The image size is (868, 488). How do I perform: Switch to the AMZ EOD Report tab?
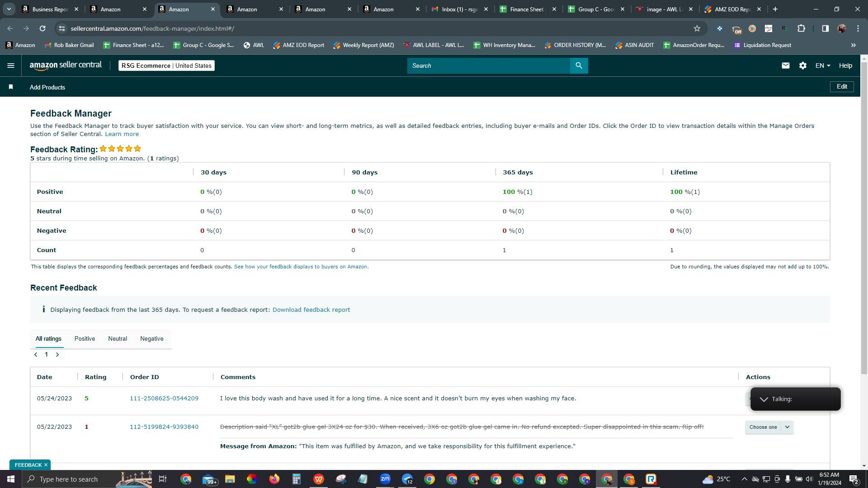(x=732, y=9)
